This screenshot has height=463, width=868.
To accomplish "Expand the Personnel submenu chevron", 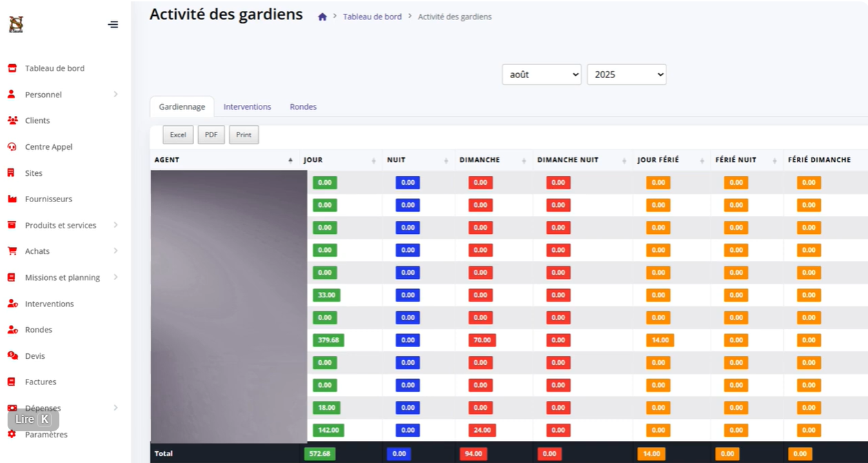I will [x=115, y=95].
